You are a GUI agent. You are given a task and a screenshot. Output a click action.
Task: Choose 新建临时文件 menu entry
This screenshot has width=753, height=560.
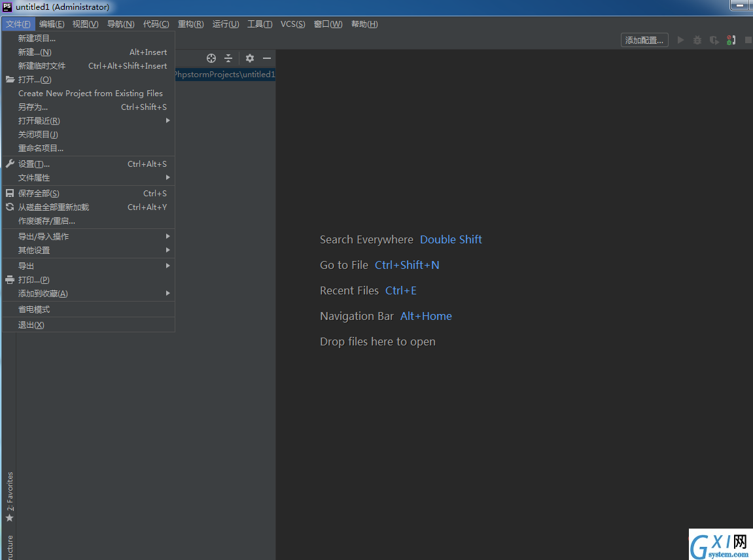(88, 66)
